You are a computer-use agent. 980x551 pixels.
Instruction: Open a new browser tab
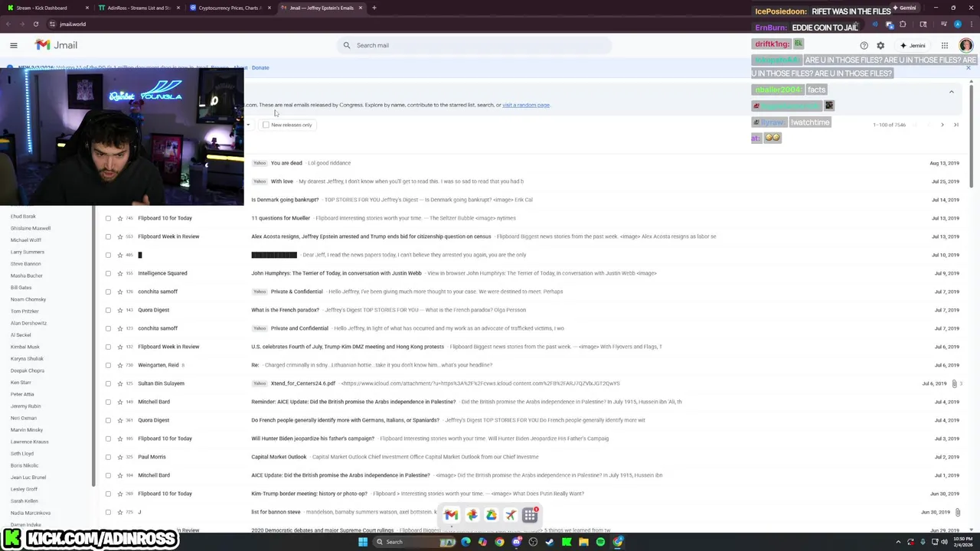pos(374,8)
